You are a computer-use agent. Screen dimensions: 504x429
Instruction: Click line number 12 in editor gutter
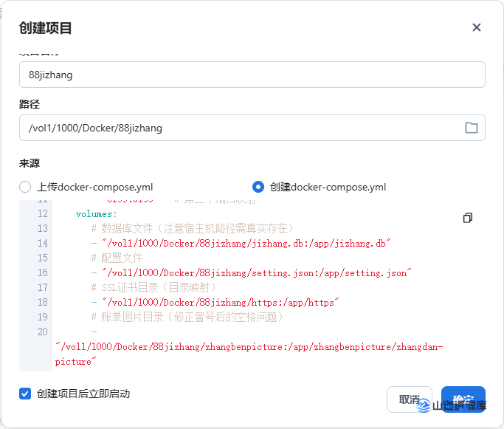[41, 213]
